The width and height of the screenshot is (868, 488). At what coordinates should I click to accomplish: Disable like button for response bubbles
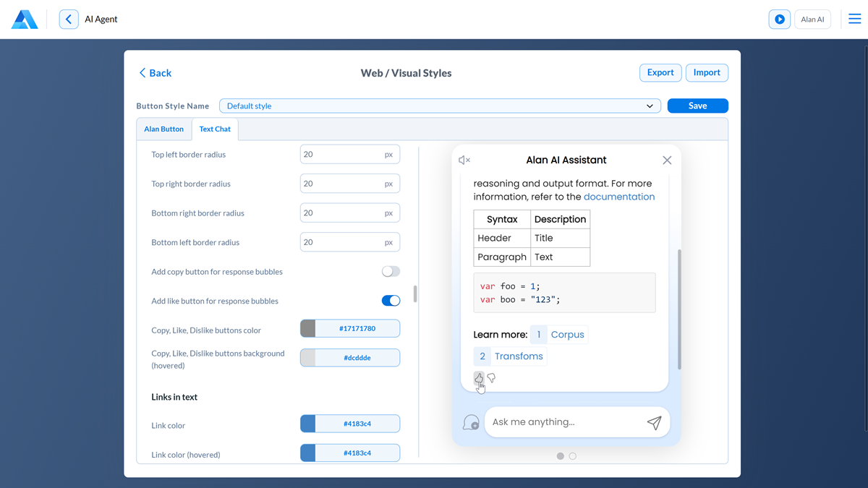click(x=391, y=301)
